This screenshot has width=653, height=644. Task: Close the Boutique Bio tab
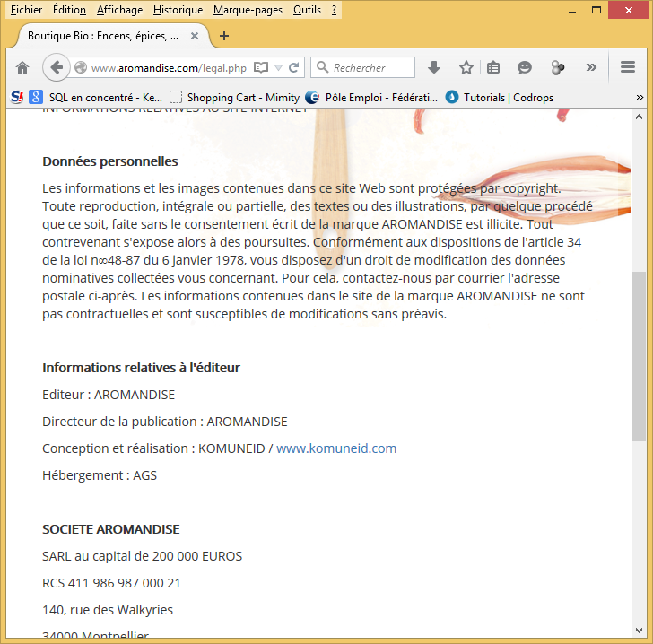[x=195, y=36]
